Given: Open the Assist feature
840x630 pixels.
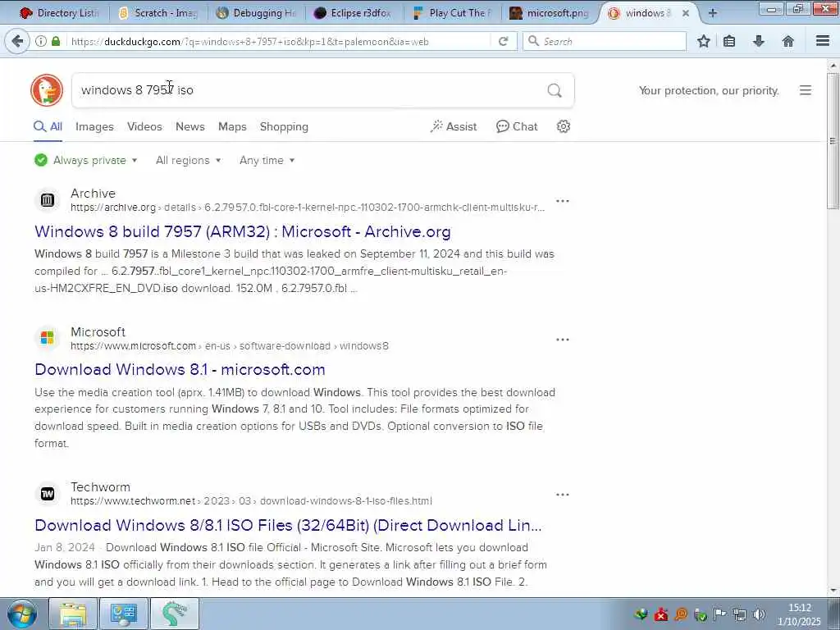Looking at the screenshot, I should point(453,126).
